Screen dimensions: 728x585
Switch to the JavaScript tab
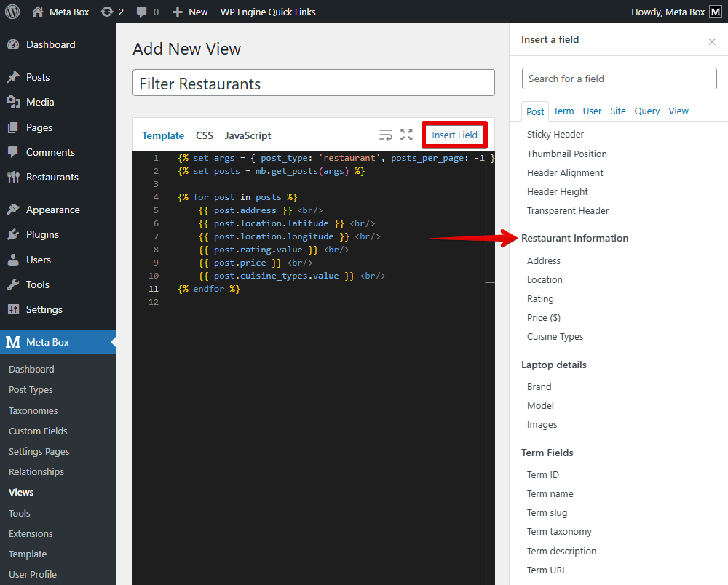pyautogui.click(x=248, y=135)
